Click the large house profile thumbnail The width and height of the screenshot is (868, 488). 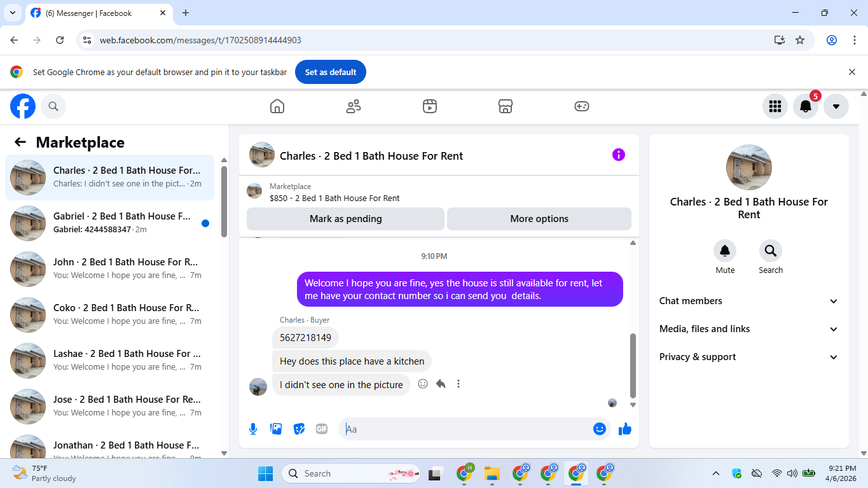click(749, 167)
